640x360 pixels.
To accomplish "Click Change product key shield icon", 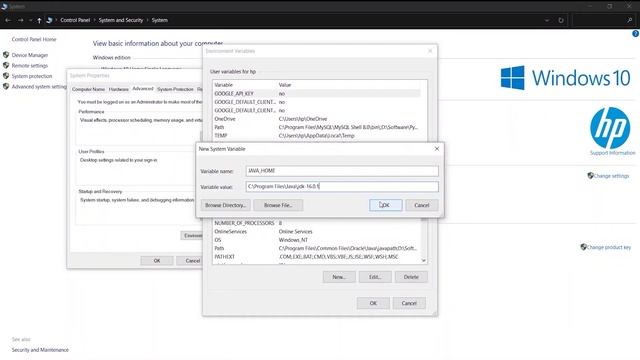I will tap(583, 247).
